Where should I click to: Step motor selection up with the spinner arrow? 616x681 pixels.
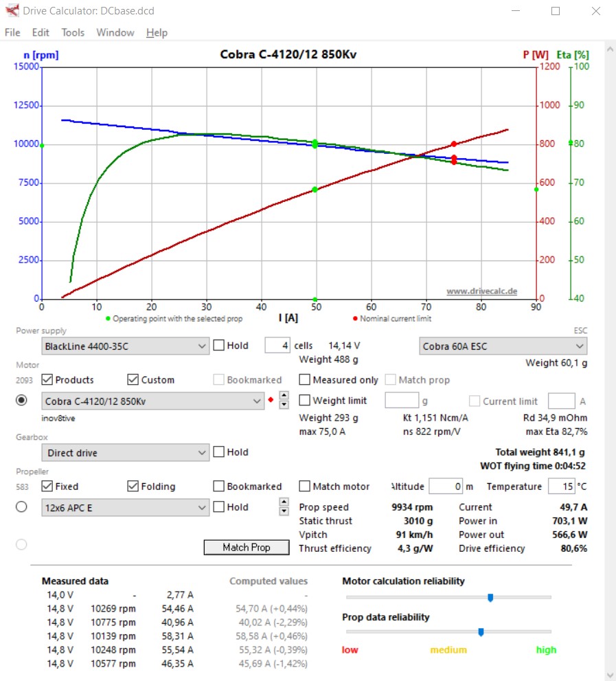point(284,396)
